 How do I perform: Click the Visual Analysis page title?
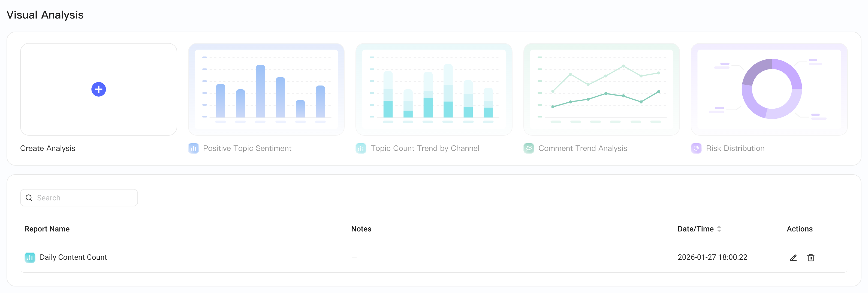pyautogui.click(x=45, y=15)
